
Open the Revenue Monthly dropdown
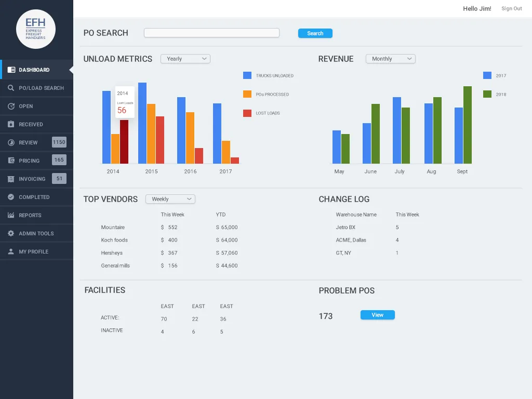click(391, 59)
